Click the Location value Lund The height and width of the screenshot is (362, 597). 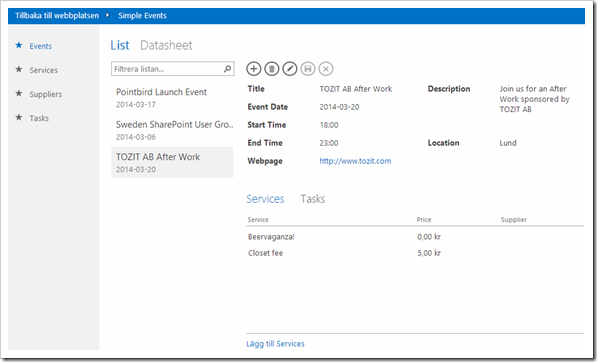(x=508, y=143)
